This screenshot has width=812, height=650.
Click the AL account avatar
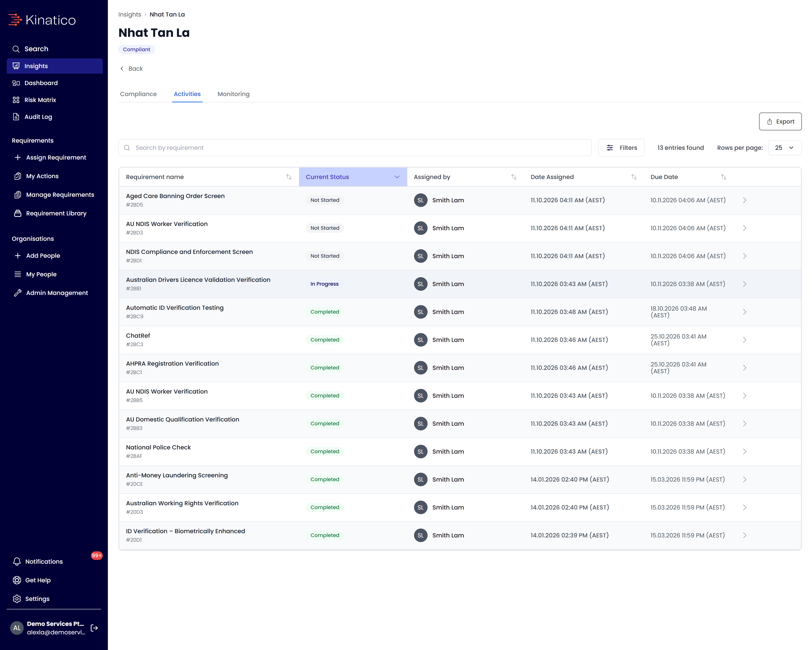click(x=17, y=628)
